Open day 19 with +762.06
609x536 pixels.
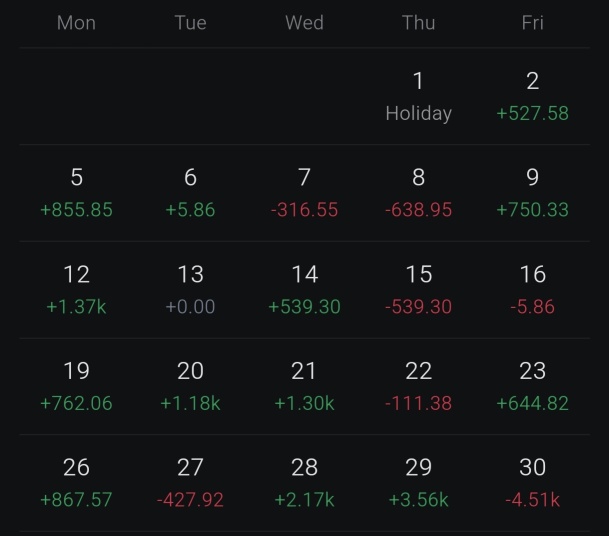coord(77,386)
